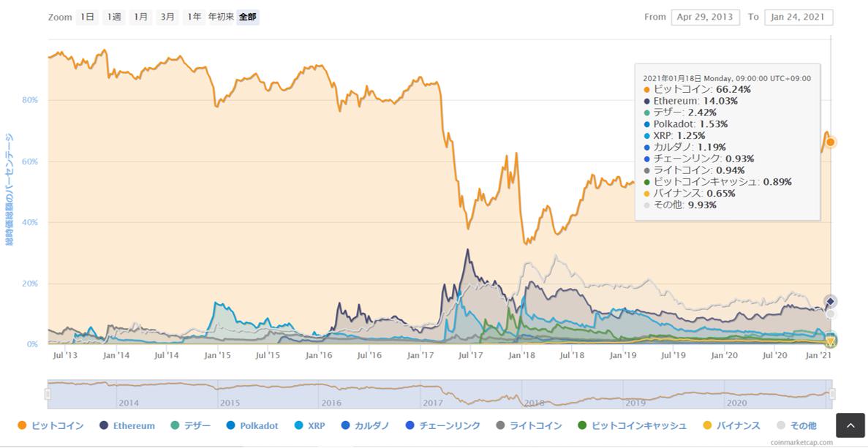
Task: Click the back-to-top arrow button
Action: (x=850, y=425)
